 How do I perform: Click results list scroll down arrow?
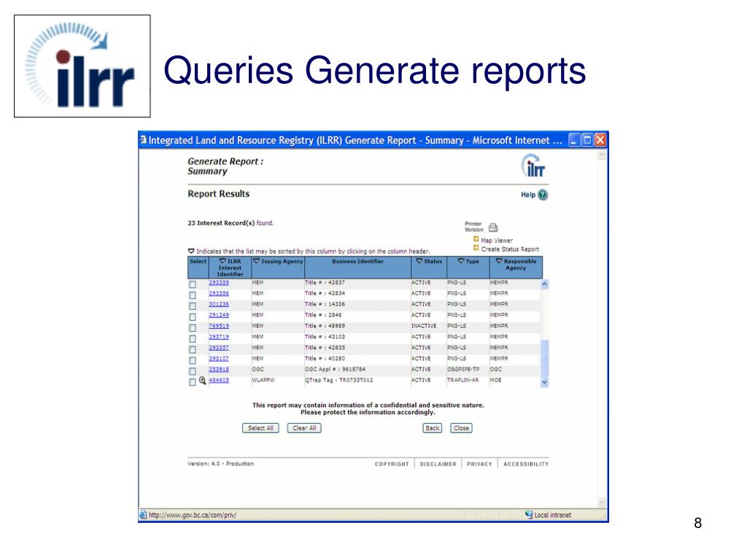click(x=544, y=382)
